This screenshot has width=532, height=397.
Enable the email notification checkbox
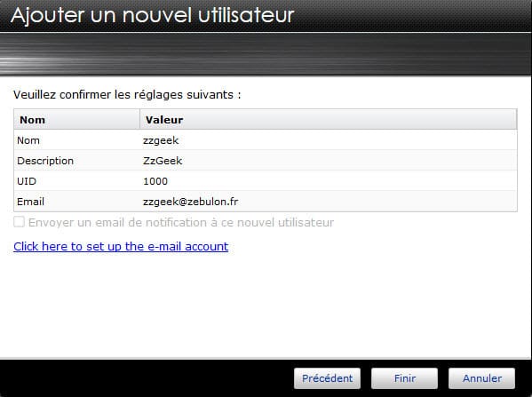point(19,222)
